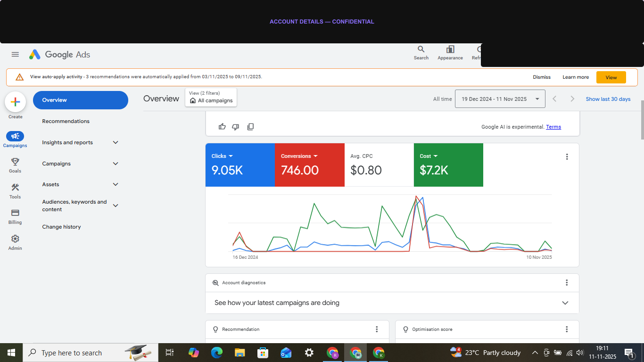The image size is (644, 362).
Task: Open the Goals trophy icon
Action: [15, 162]
